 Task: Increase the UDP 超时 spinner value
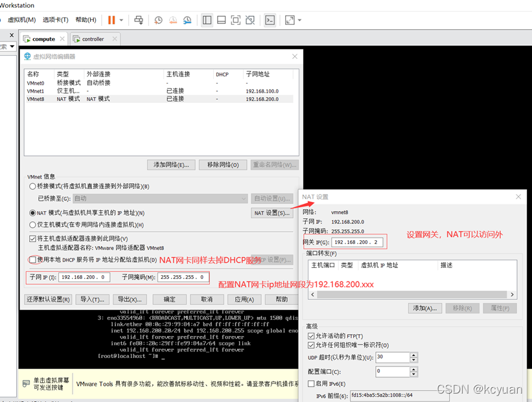coord(413,355)
